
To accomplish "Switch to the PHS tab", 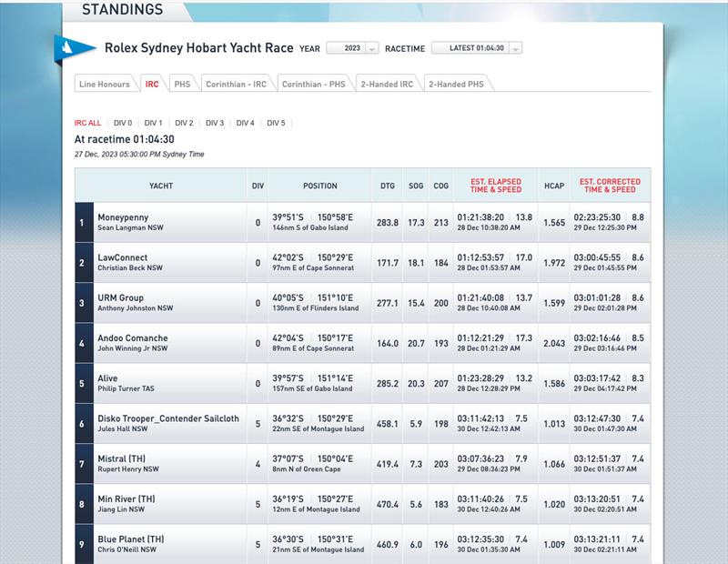I will coord(182,84).
